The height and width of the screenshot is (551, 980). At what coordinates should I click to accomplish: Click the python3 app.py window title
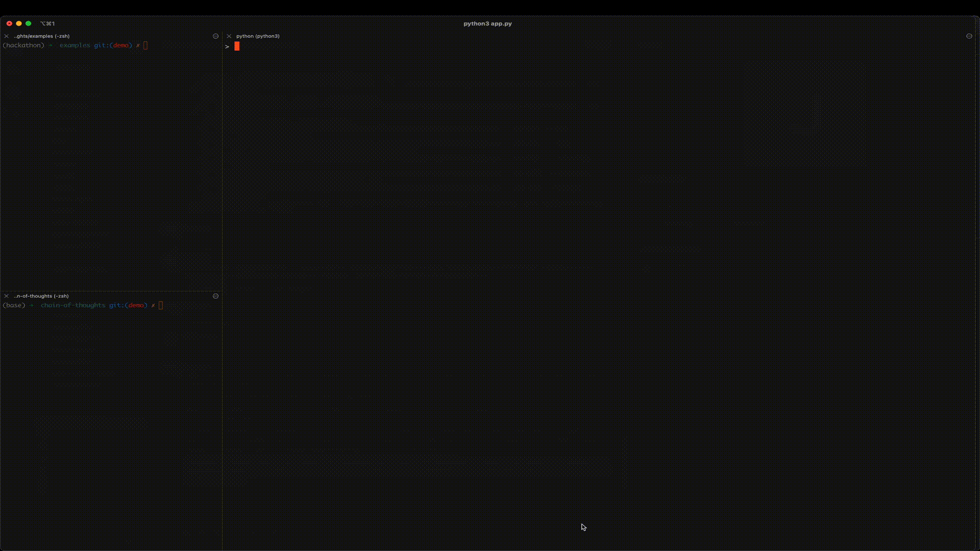tap(487, 23)
